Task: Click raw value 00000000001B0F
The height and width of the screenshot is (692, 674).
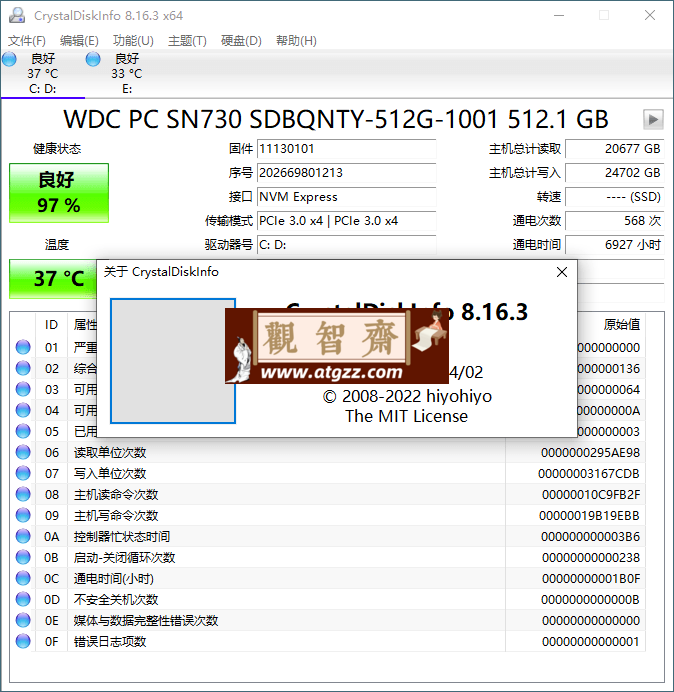Action: click(x=591, y=579)
